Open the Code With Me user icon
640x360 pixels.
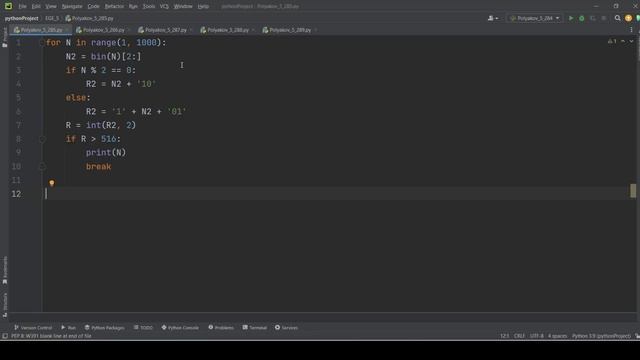pos(493,18)
